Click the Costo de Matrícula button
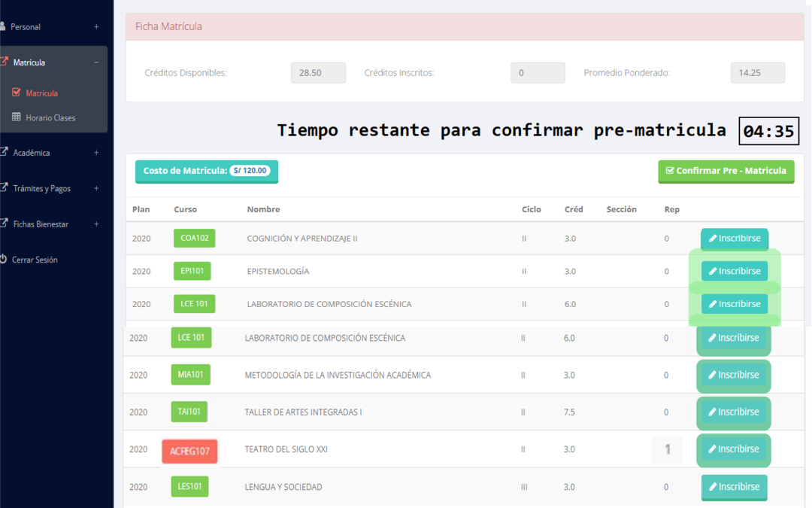This screenshot has height=508, width=812. 207,171
